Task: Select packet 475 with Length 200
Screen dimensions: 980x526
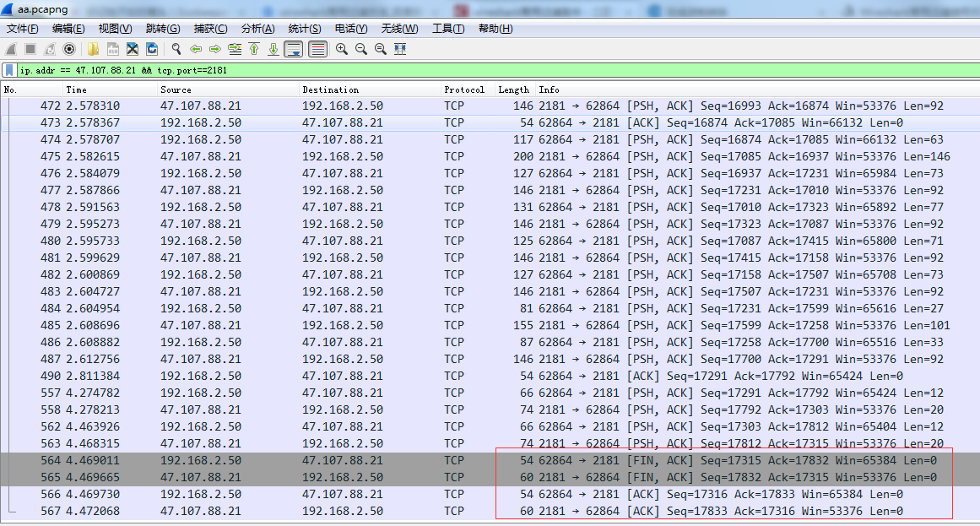Action: point(490,156)
